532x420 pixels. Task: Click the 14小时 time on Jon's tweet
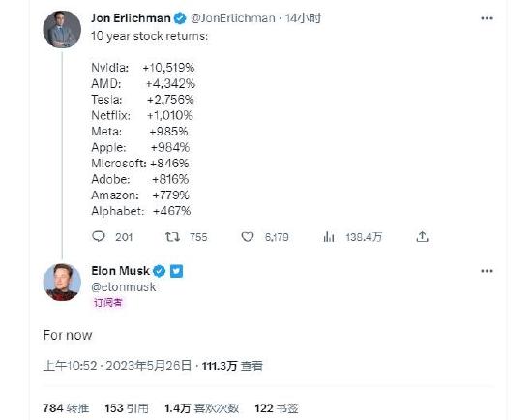pos(303,18)
